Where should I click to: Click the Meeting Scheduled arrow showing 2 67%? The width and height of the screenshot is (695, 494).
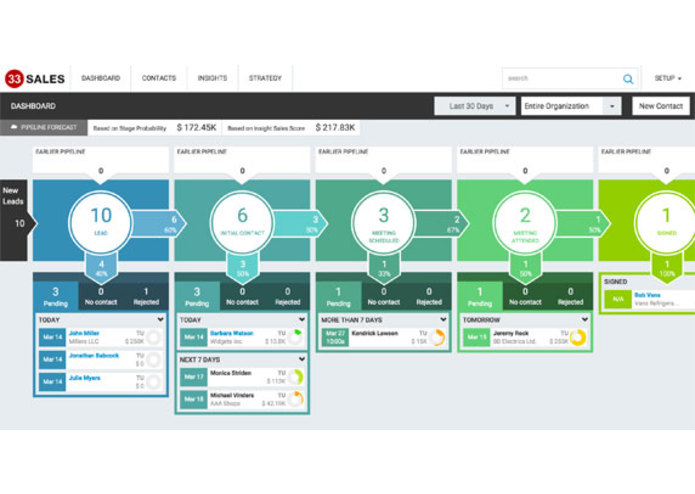click(x=442, y=224)
